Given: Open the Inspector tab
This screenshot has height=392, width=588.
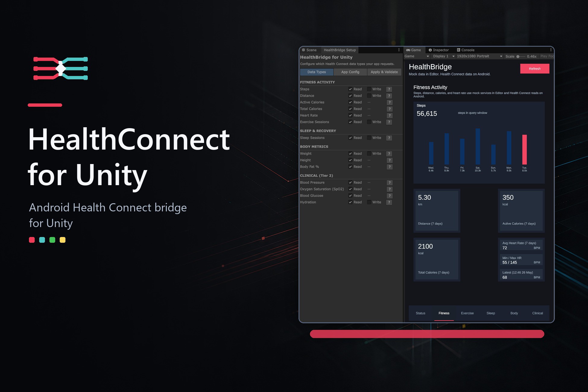Looking at the screenshot, I should pyautogui.click(x=439, y=50).
